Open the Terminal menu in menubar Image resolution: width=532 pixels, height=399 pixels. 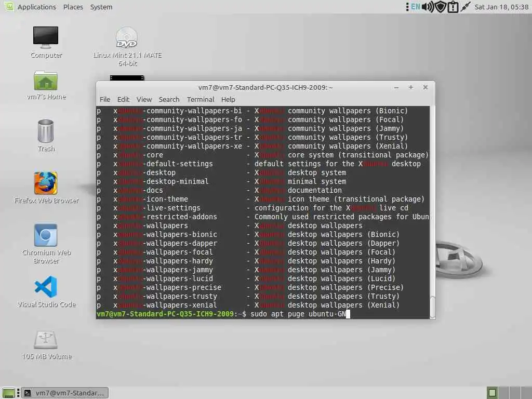(201, 99)
